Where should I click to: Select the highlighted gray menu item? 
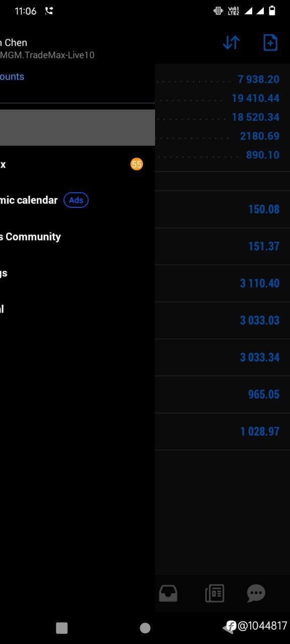coord(78,128)
